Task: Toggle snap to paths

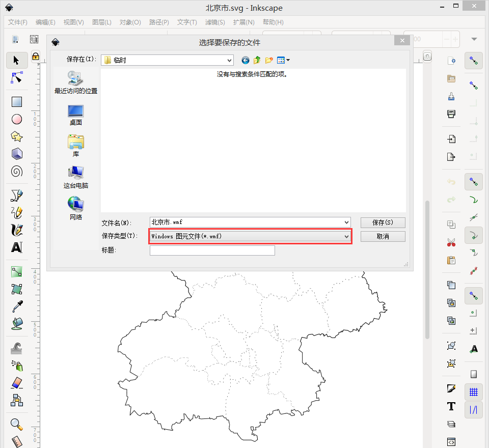Action: coord(473,200)
